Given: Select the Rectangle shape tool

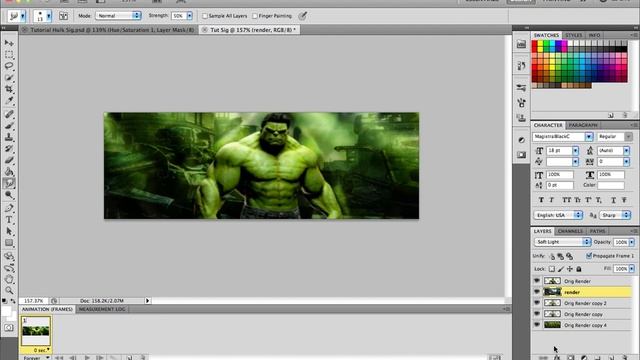Looking at the screenshot, I should pos(9,243).
